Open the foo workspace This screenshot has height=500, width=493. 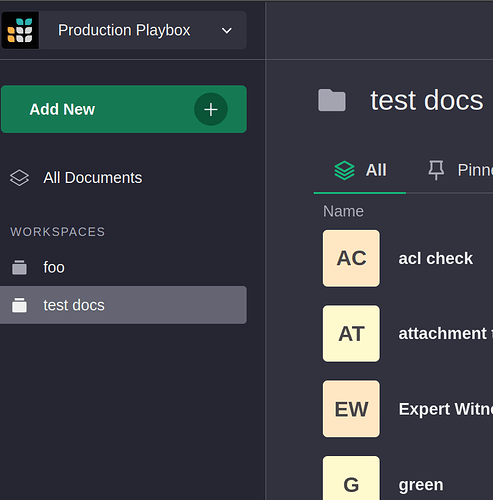tap(54, 267)
